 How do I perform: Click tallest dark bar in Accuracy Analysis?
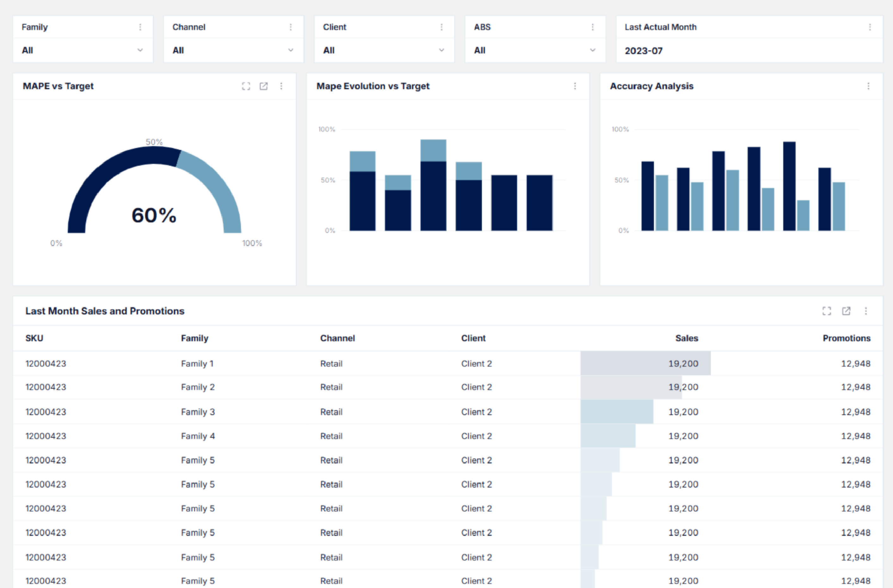(x=790, y=186)
